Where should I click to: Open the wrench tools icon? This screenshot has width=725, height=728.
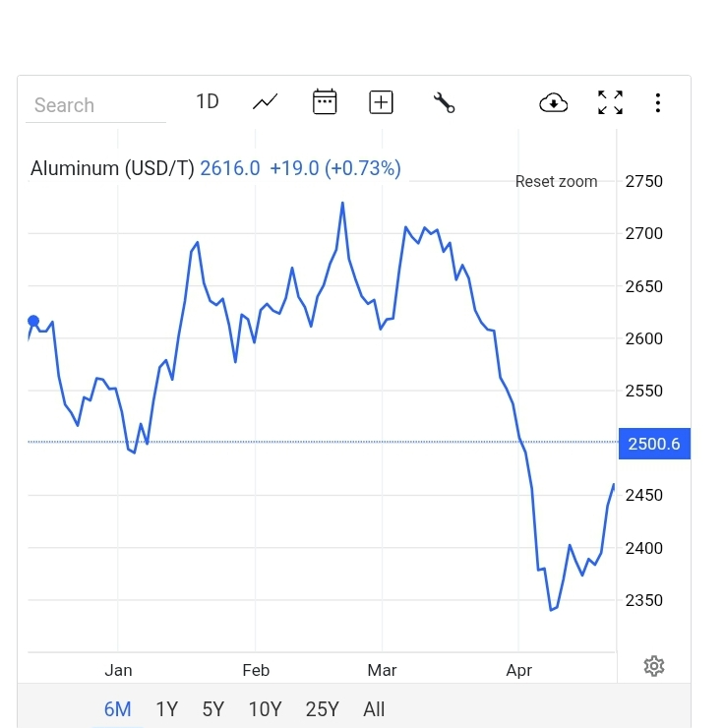click(444, 101)
